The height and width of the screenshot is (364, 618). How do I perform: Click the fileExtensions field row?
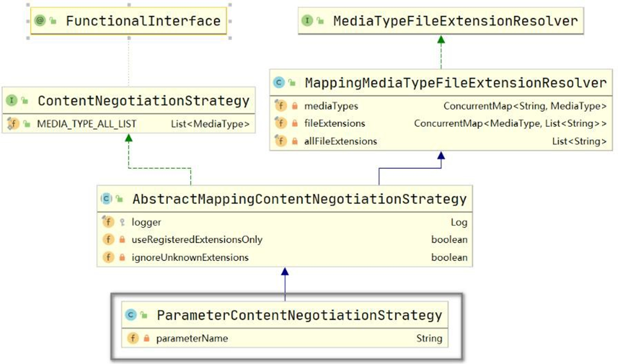coord(441,123)
